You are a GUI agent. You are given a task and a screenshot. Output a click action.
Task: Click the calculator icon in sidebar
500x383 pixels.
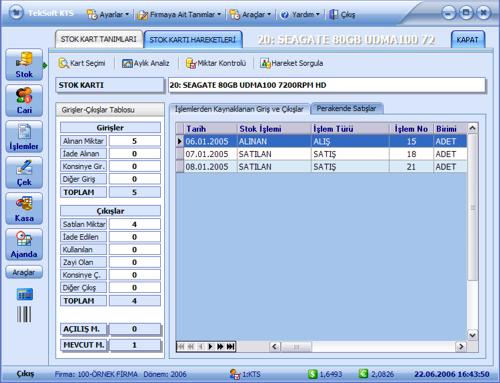click(25, 294)
